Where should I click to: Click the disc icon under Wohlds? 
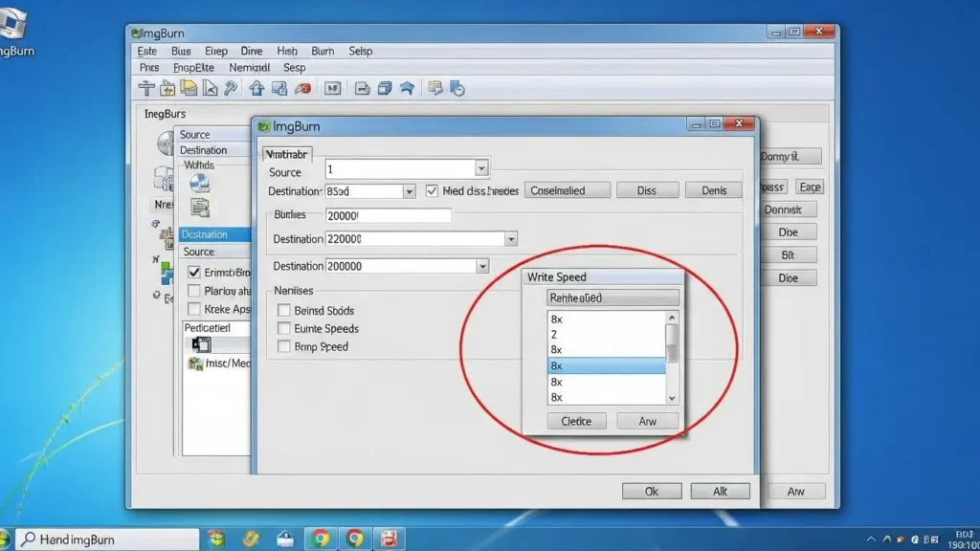199,184
